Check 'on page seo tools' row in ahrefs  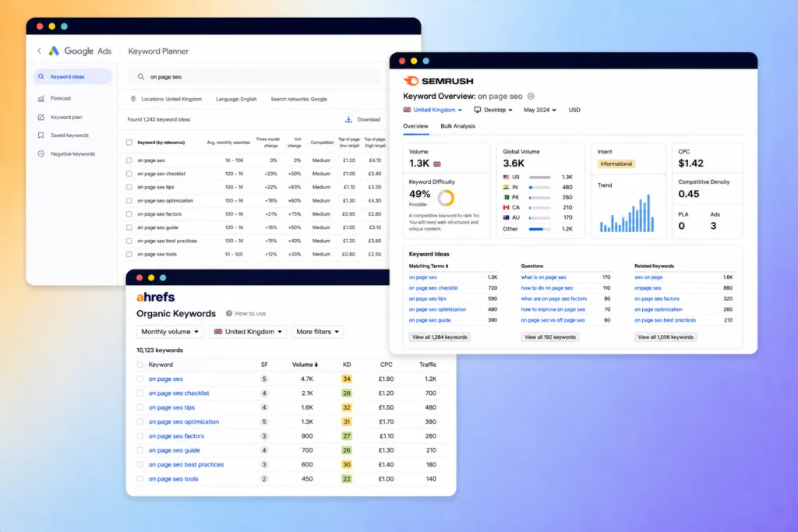tap(140, 478)
